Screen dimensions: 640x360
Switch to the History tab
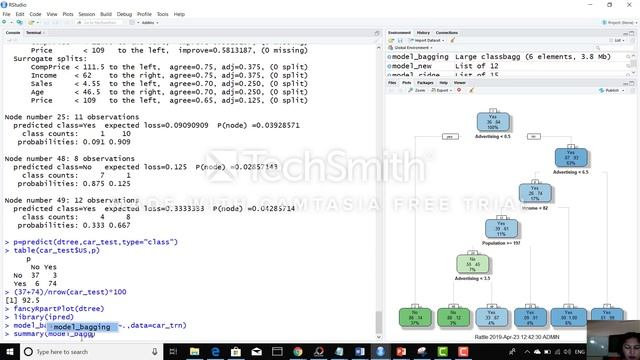coord(423,33)
